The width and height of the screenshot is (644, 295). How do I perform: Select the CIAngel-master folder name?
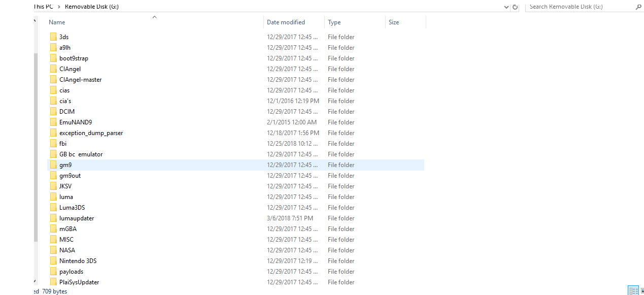pos(80,80)
